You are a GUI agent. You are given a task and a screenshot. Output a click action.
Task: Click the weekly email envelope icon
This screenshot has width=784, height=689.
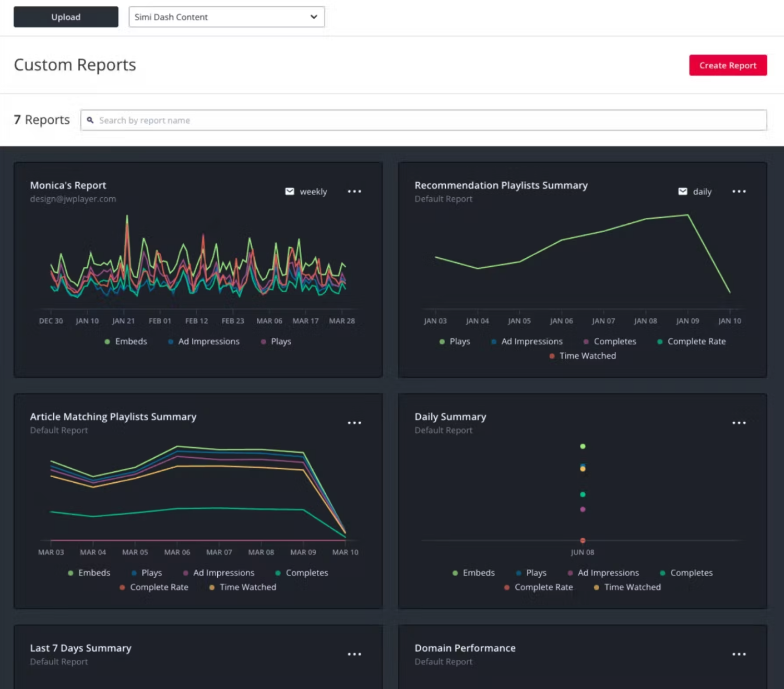coord(290,192)
